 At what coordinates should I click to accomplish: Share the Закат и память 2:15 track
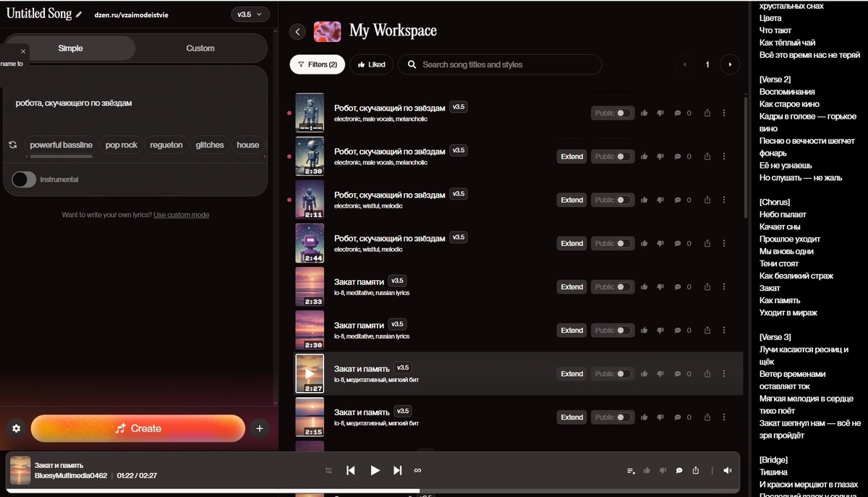pyautogui.click(x=707, y=417)
